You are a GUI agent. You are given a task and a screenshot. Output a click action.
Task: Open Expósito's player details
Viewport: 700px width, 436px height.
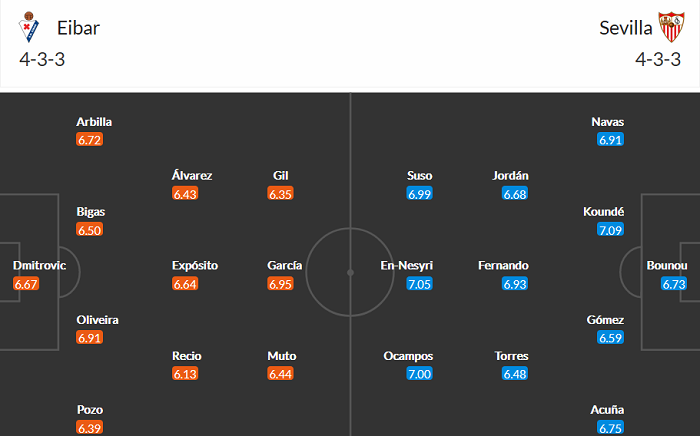point(195,266)
